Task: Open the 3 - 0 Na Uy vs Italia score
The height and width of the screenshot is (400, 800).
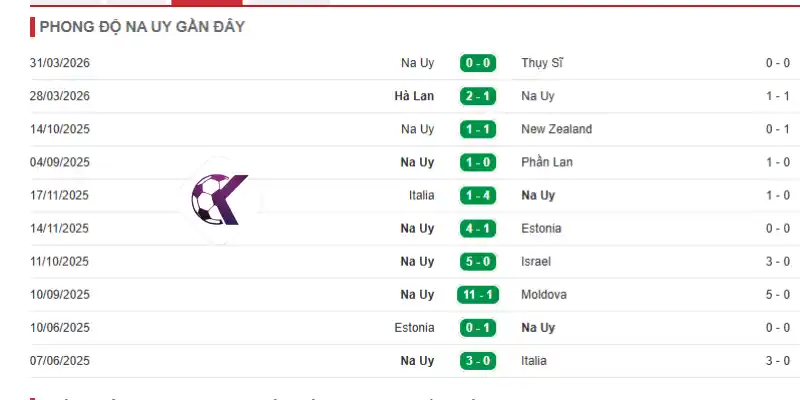Action: click(x=478, y=361)
